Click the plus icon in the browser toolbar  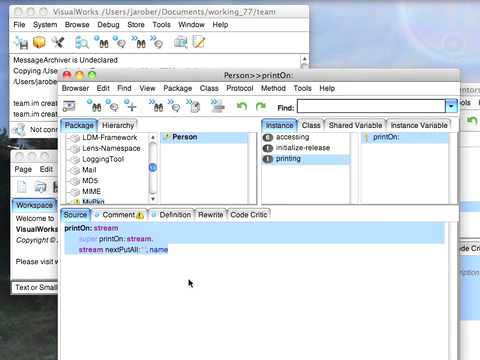pos(130,105)
